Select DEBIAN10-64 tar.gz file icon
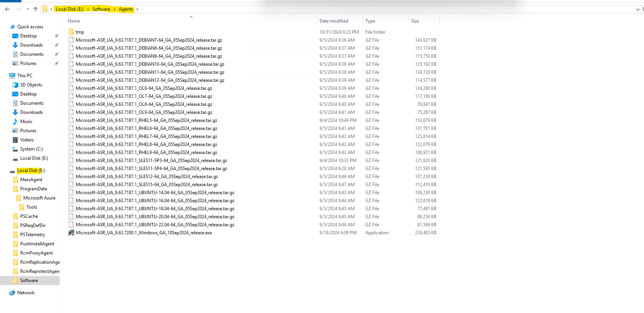The width and height of the screenshot is (644, 313). tap(71, 64)
